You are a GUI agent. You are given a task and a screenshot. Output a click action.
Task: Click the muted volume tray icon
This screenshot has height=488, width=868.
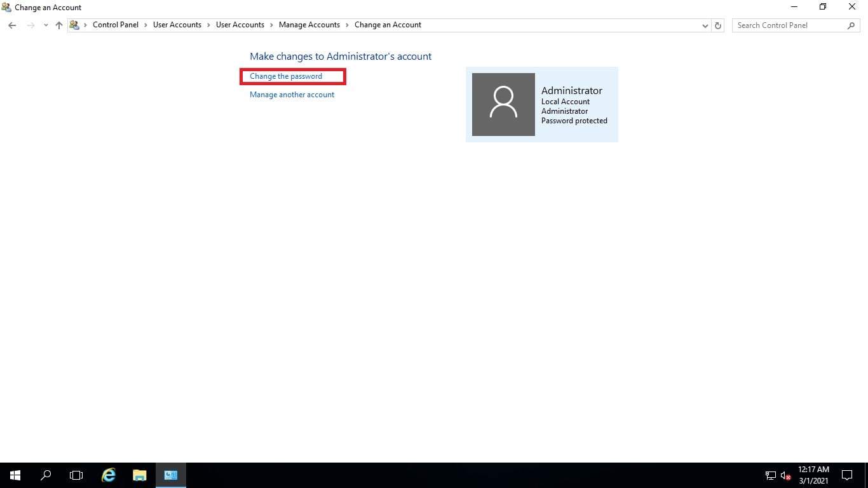(x=785, y=475)
